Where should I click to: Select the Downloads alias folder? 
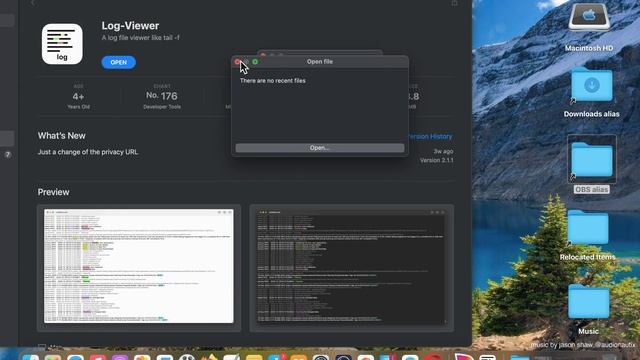[x=592, y=85]
